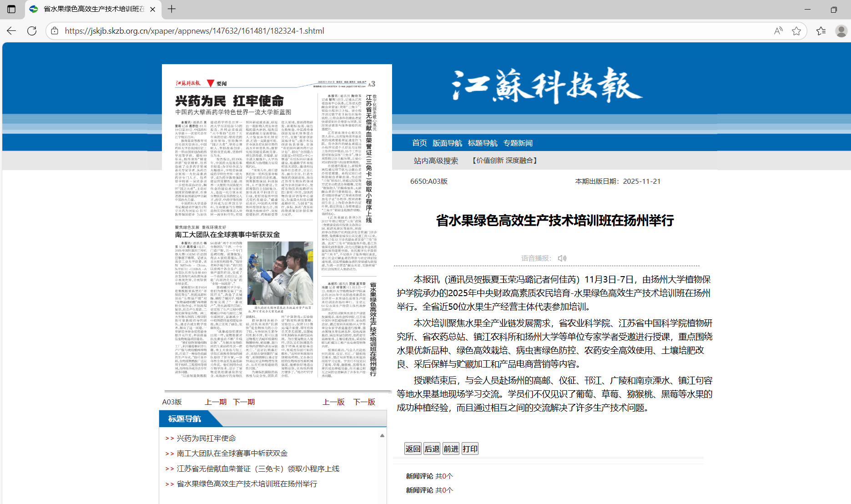
Task: Bookmark page with the star icon
Action: [x=796, y=31]
